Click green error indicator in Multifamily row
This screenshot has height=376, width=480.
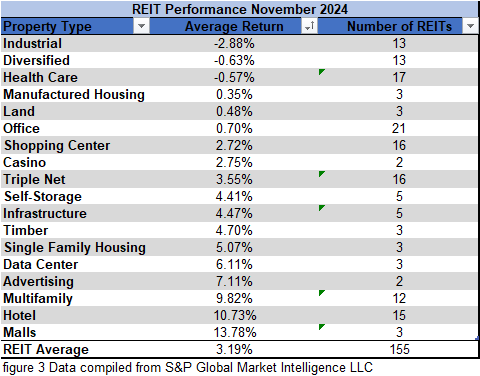point(321,293)
